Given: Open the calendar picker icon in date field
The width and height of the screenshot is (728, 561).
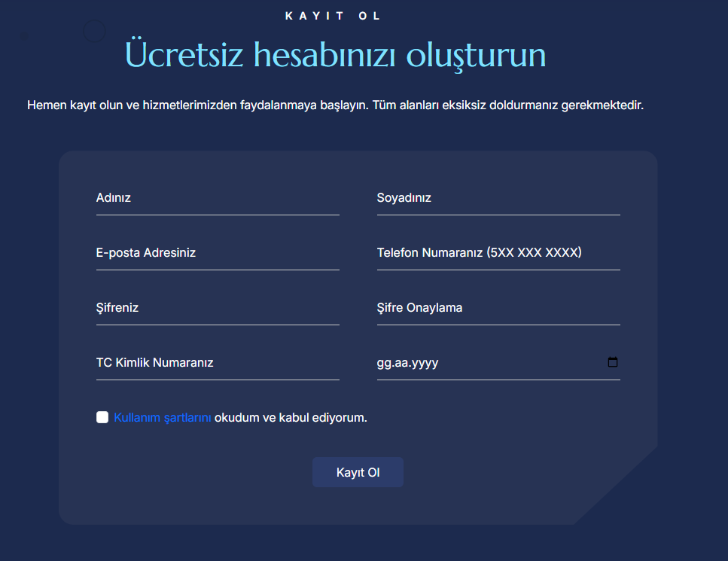Looking at the screenshot, I should [x=612, y=361].
